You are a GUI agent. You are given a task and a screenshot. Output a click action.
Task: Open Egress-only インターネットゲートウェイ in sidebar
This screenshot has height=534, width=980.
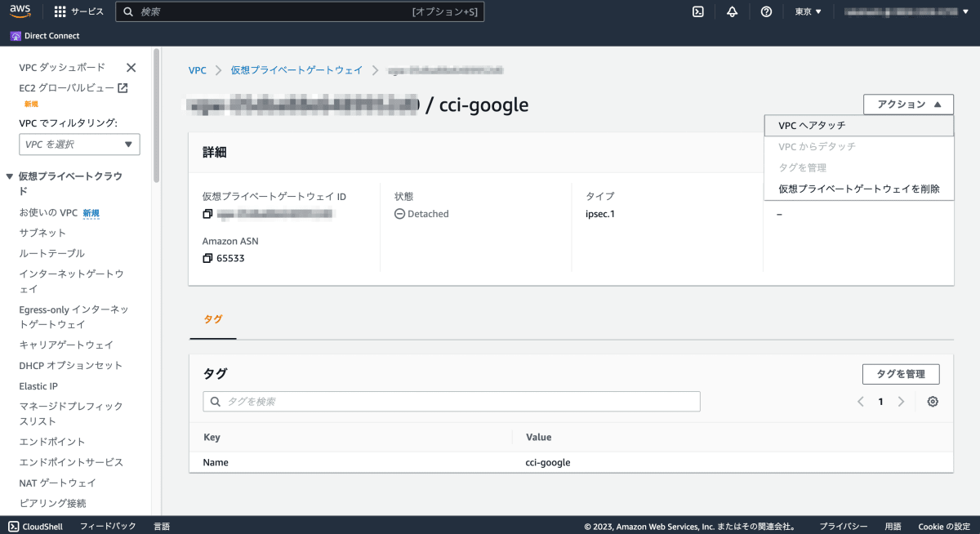[73, 317]
